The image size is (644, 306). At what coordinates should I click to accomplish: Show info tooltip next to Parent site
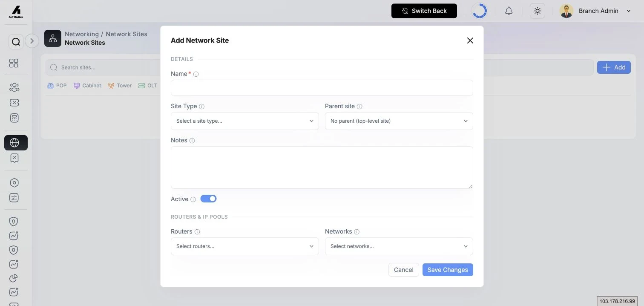(359, 107)
